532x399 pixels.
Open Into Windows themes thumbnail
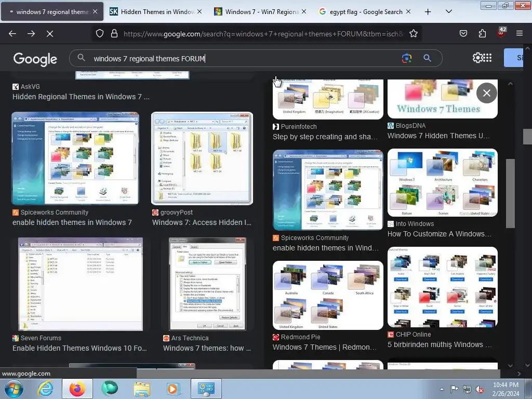point(443,182)
